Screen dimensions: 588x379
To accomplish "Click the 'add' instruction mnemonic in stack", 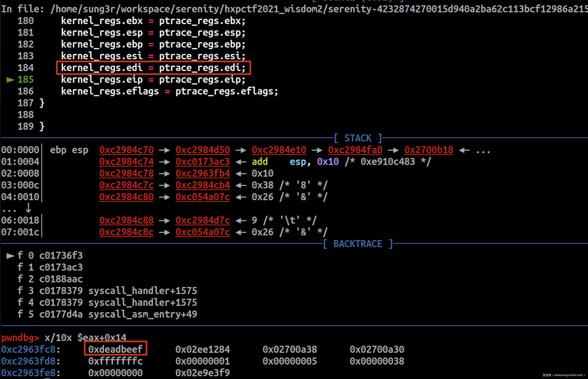I will 260,162.
